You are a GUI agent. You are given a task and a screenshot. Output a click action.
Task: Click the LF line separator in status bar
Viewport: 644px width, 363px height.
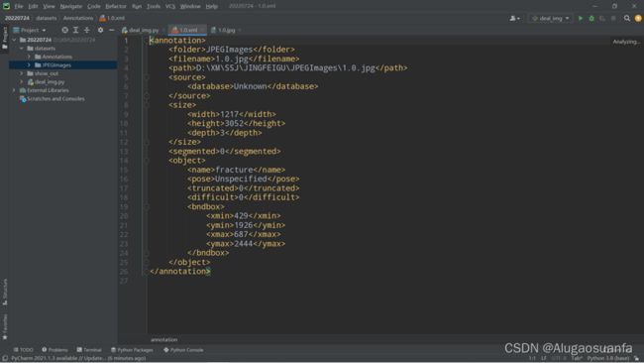point(543,358)
